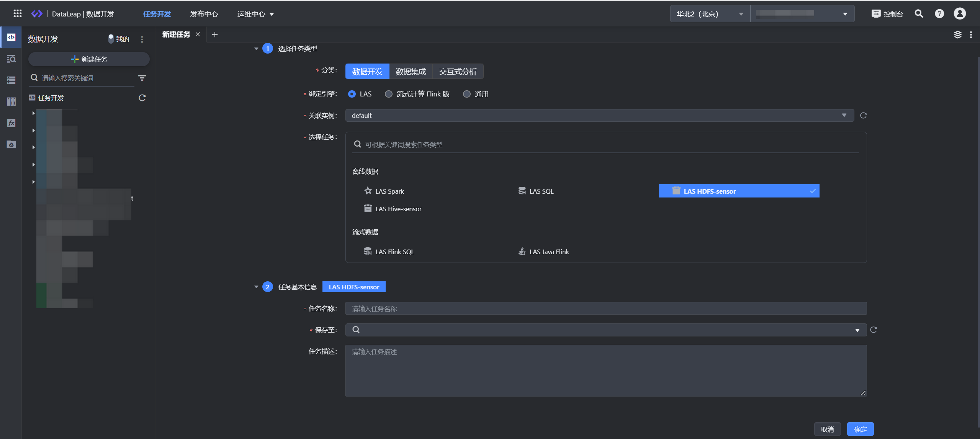Screen dimensions: 980x439
Task: Toggle the 我的 filter switch
Action: point(111,39)
